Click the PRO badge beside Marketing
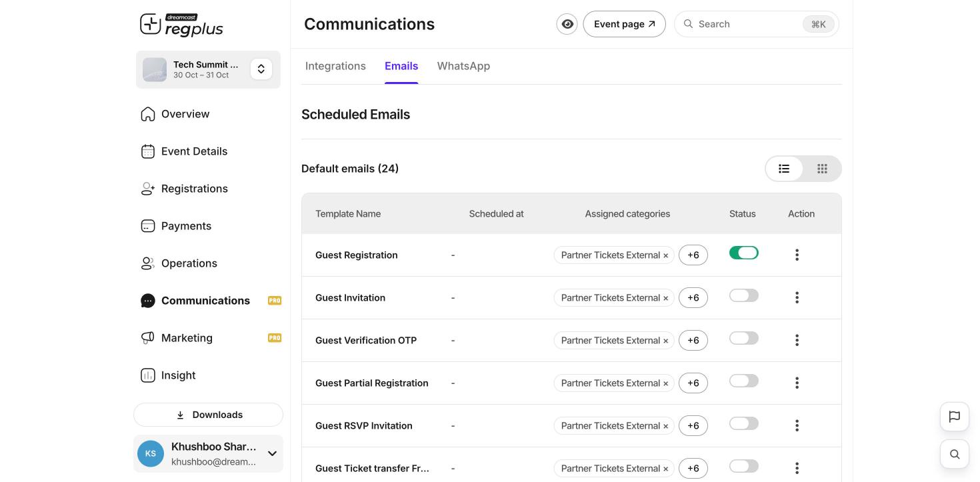980x482 pixels. (x=275, y=338)
